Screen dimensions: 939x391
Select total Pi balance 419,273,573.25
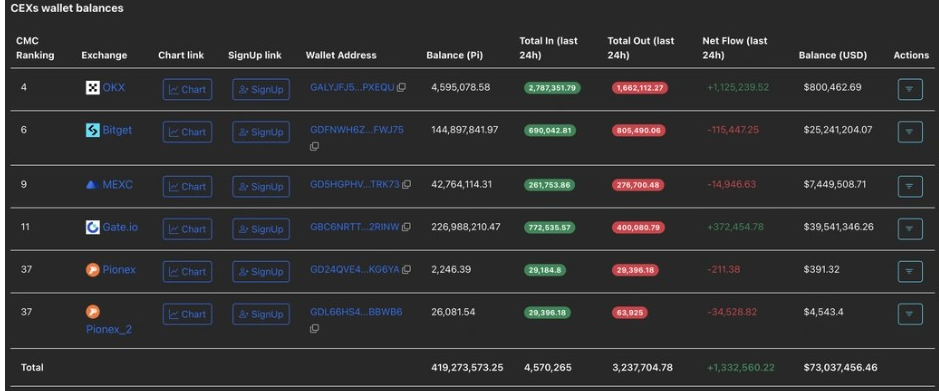(467, 367)
